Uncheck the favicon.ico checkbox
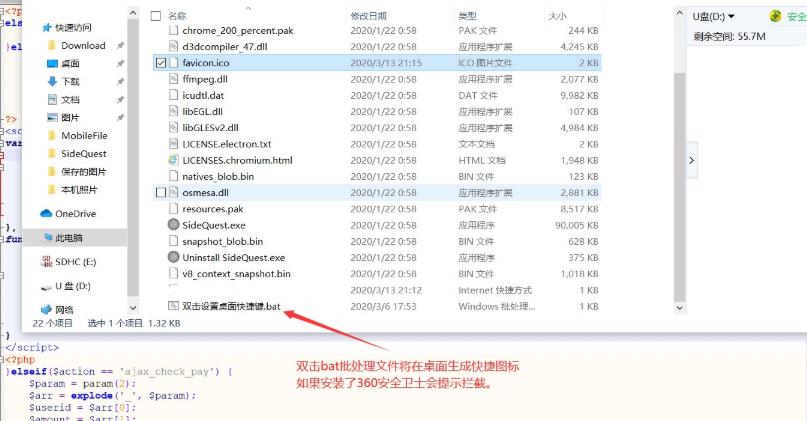 coord(161,63)
